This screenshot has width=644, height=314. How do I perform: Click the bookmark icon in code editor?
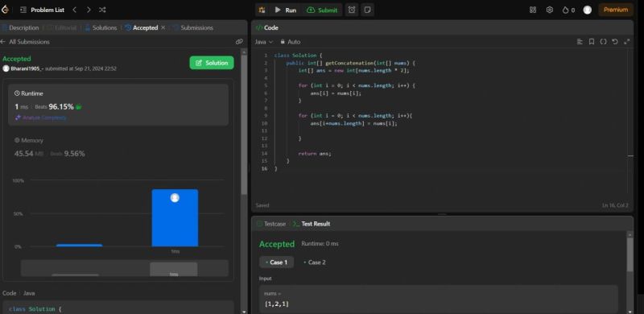(592, 42)
